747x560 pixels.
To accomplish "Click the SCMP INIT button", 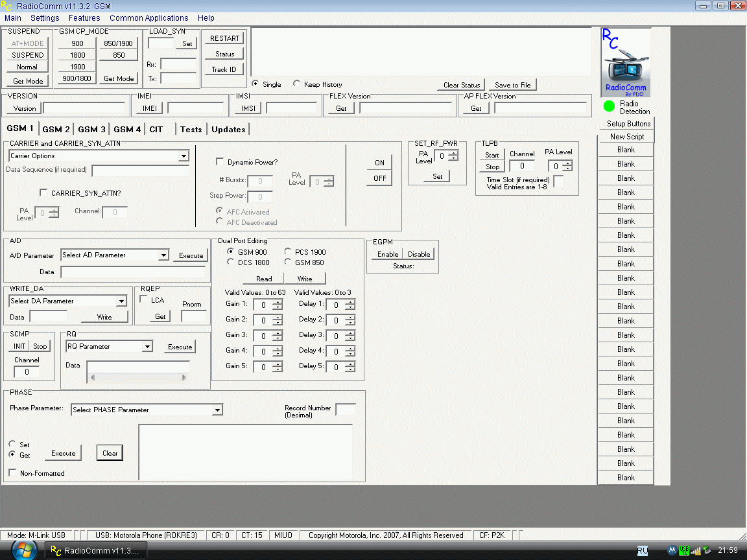I will pyautogui.click(x=19, y=347).
